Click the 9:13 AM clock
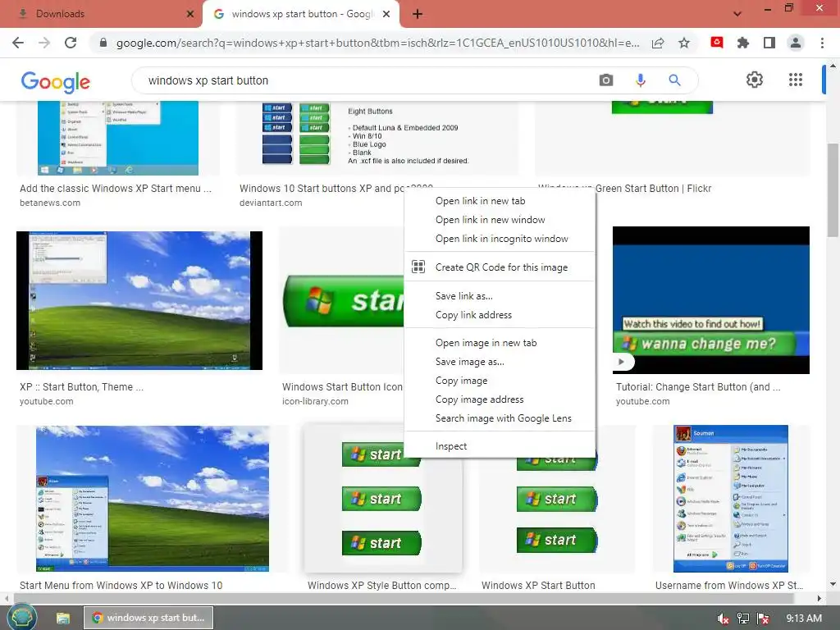Screen dimensions: 840x630 (804, 619)
